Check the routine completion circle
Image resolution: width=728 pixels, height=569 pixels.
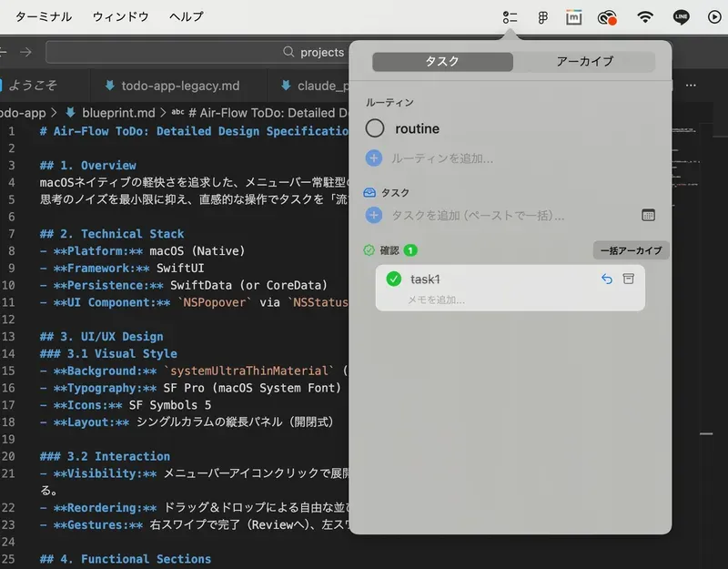click(x=375, y=129)
